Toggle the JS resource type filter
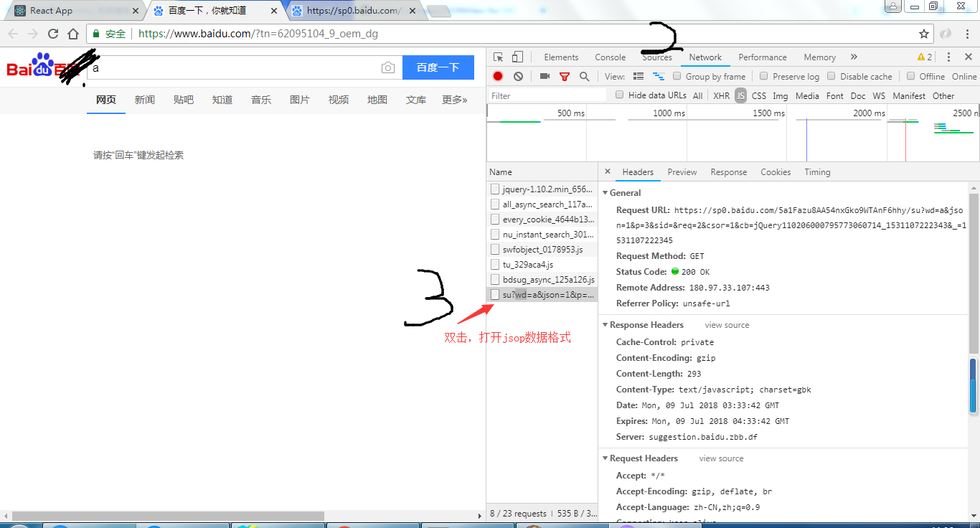The height and width of the screenshot is (528, 980). pyautogui.click(x=740, y=96)
